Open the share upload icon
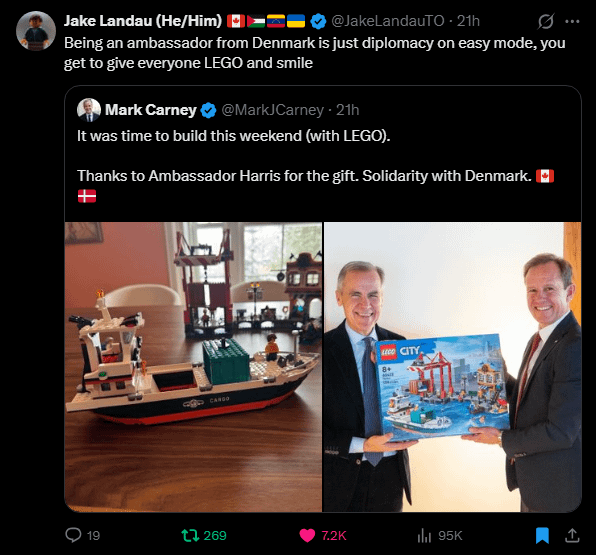The height and width of the screenshot is (555, 596). point(572,535)
